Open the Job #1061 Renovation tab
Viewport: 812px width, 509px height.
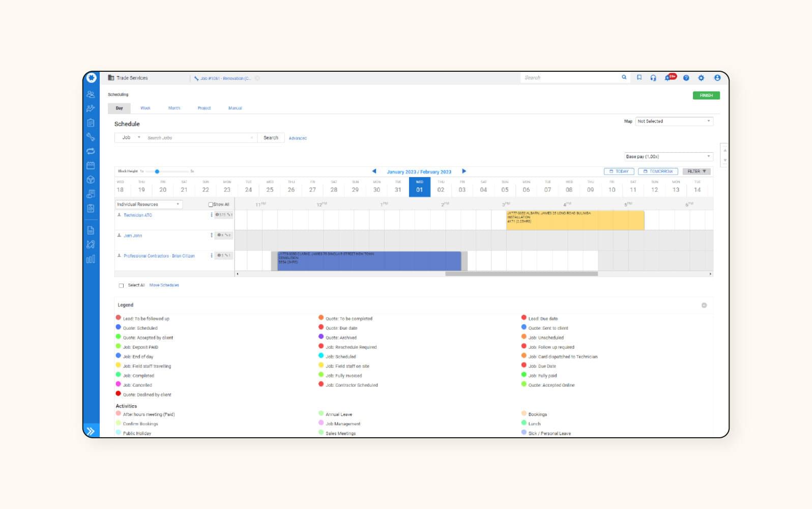[223, 78]
